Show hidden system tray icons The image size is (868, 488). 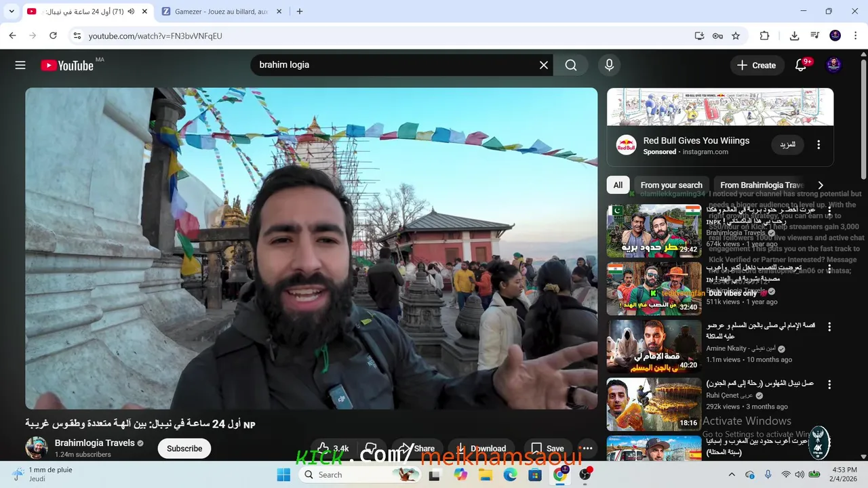732,474
